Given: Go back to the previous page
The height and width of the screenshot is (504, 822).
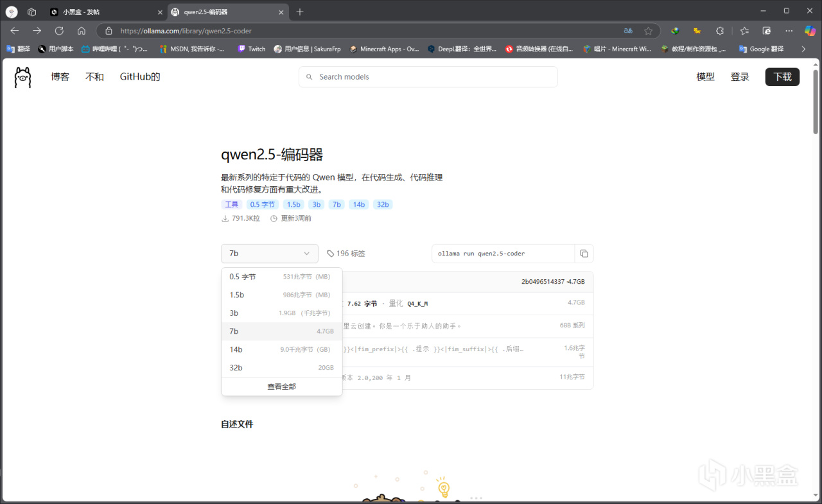Looking at the screenshot, I should coord(15,31).
